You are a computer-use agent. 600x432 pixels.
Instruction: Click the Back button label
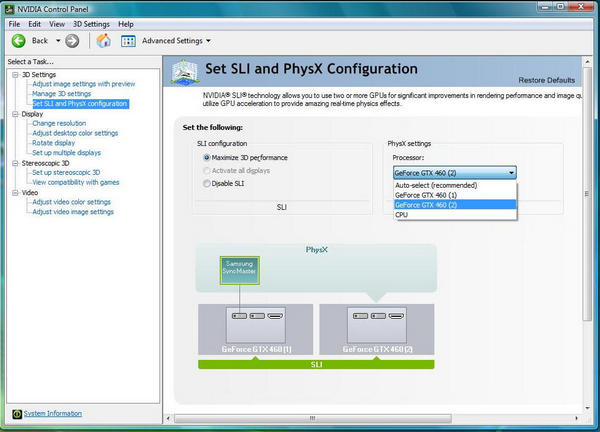[40, 41]
